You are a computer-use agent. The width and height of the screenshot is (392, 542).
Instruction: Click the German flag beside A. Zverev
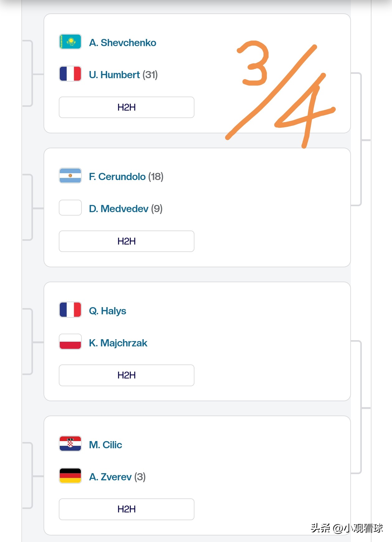pyautogui.click(x=70, y=476)
